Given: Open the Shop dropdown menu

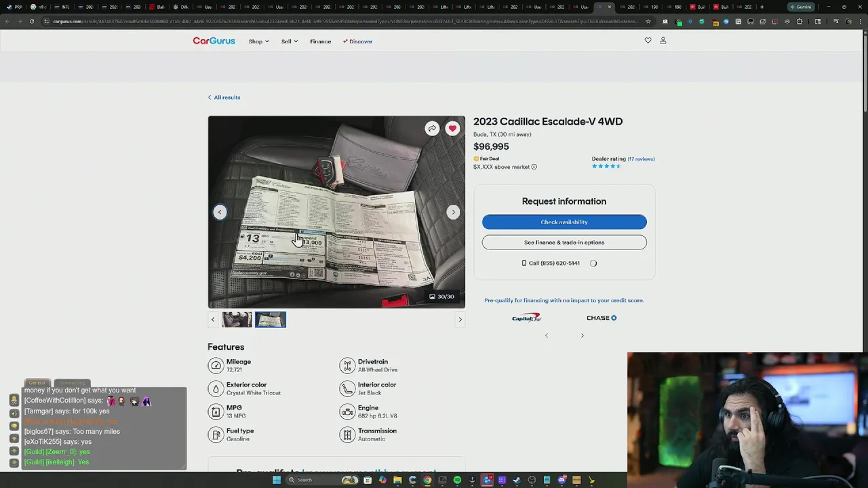Looking at the screenshot, I should pos(258,41).
